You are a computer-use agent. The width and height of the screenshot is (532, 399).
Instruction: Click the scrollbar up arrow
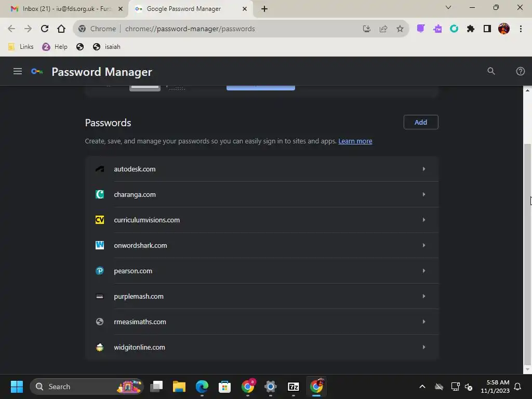click(x=527, y=90)
